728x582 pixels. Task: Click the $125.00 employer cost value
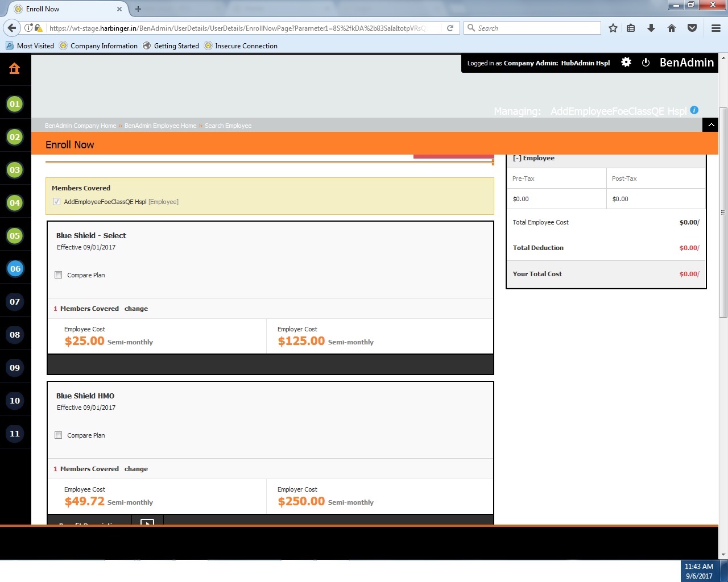[x=301, y=341]
